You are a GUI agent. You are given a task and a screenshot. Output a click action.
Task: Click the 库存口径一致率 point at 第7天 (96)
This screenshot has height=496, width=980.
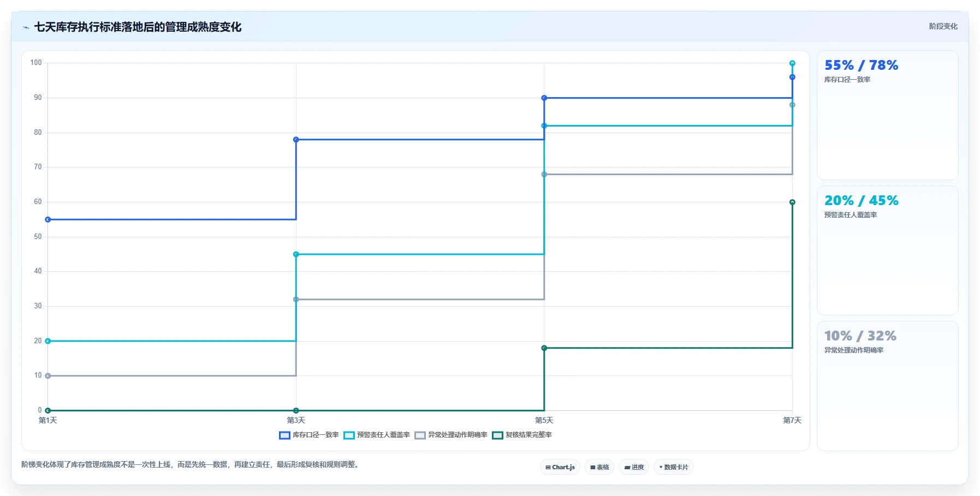(792, 77)
